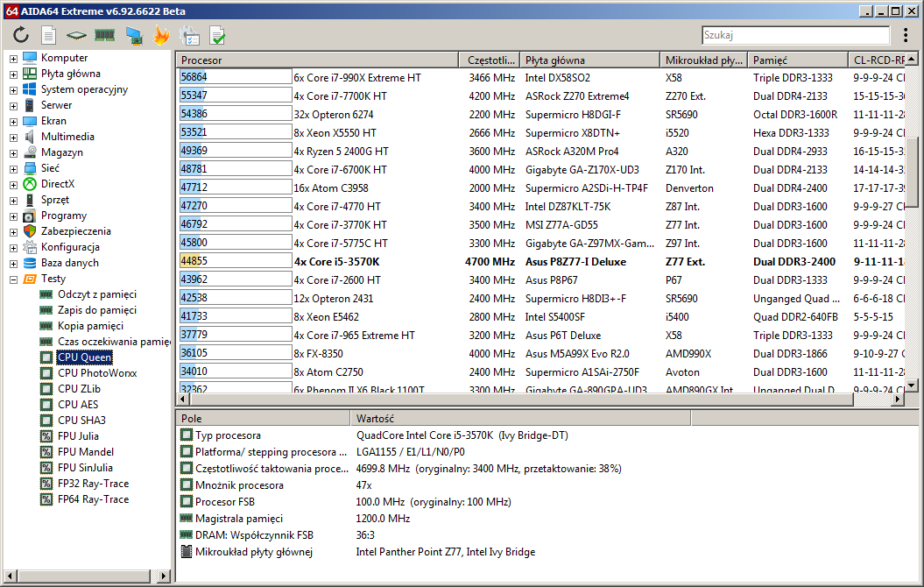The width and height of the screenshot is (924, 587).
Task: Click the Refresh toolbar icon
Action: pyautogui.click(x=21, y=35)
